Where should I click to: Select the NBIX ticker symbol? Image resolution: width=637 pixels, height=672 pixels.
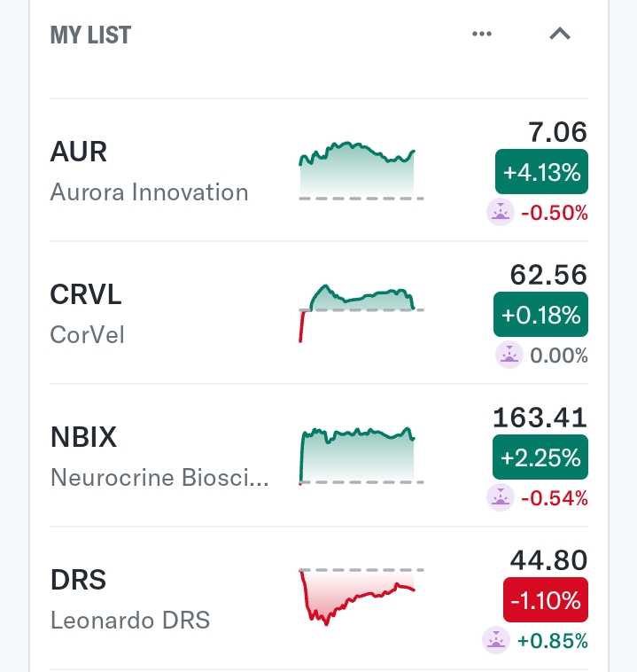83,437
